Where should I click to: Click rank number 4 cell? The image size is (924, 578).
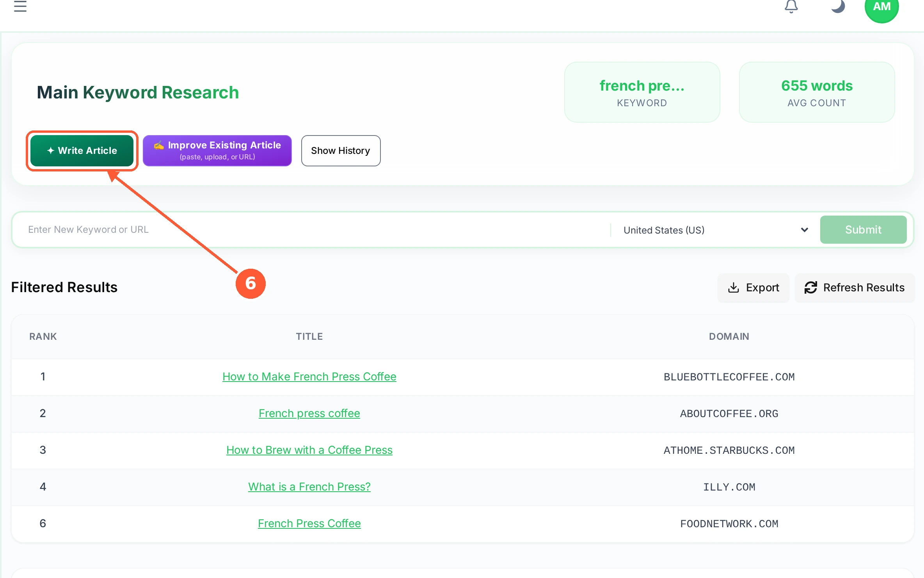(43, 487)
